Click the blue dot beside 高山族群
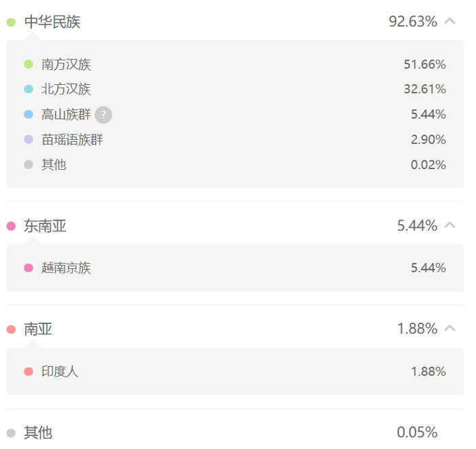The height and width of the screenshot is (449, 476). 29,114
